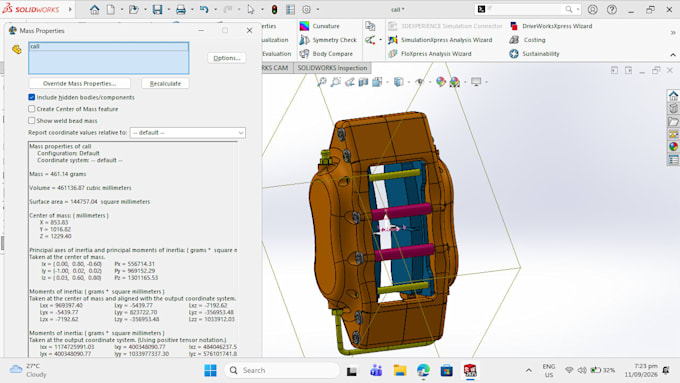Viewport: 680px width, 383px height.
Task: Show the Previous View
Action: pos(350,82)
